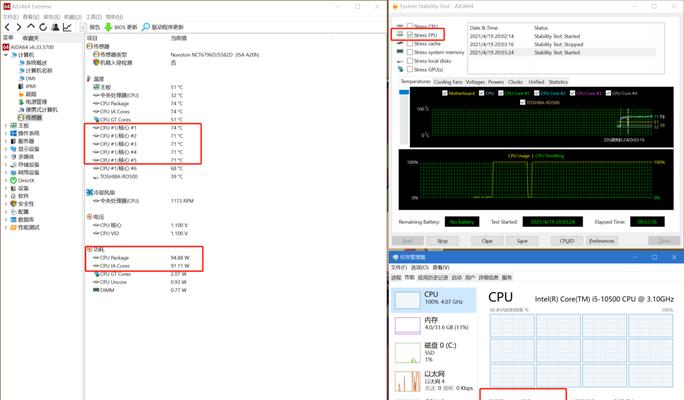The height and width of the screenshot is (400, 684).
Task: Switch to the Powers tab
Action: (x=496, y=82)
